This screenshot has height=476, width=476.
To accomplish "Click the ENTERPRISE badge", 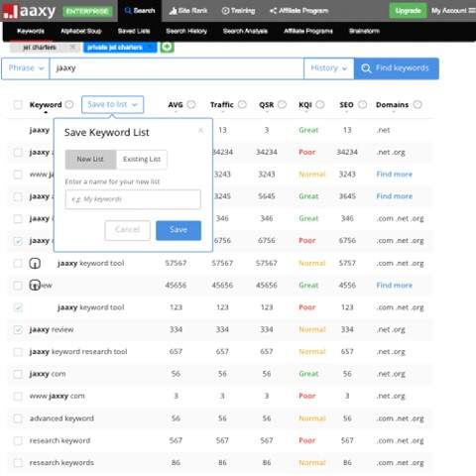I will pyautogui.click(x=87, y=12).
